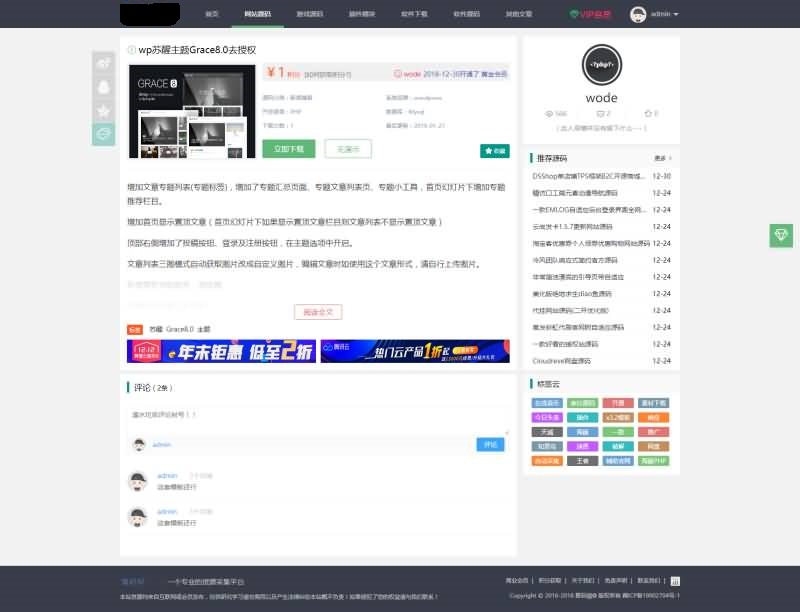800x612 pixels.
Task: Click the author name wode in sidebar
Action: point(602,98)
